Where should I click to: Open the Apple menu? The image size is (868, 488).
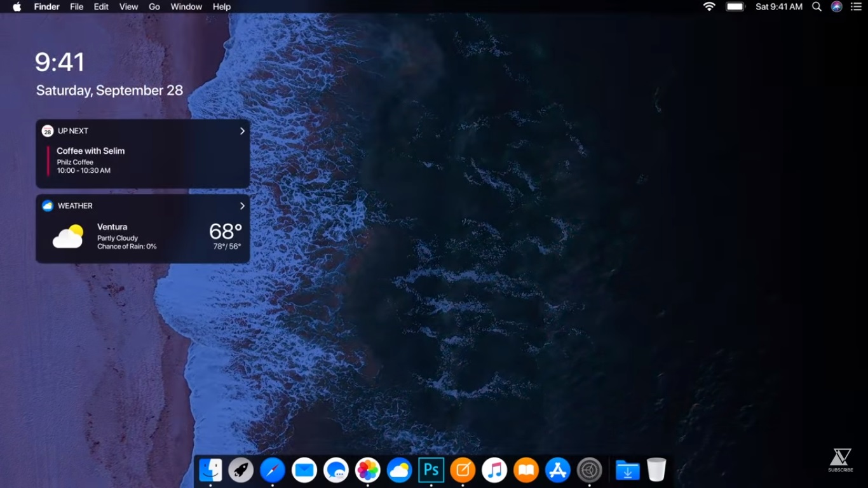pyautogui.click(x=17, y=6)
